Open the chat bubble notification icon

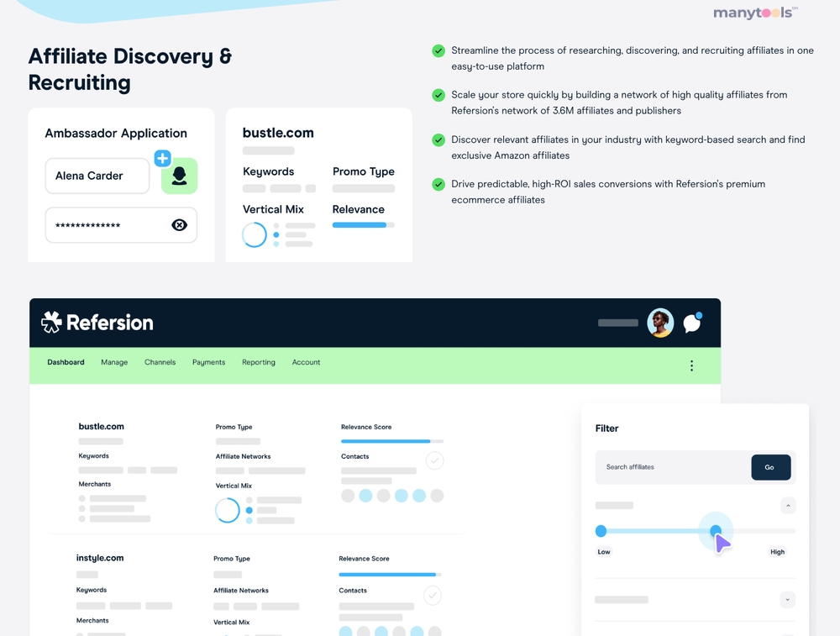(692, 323)
